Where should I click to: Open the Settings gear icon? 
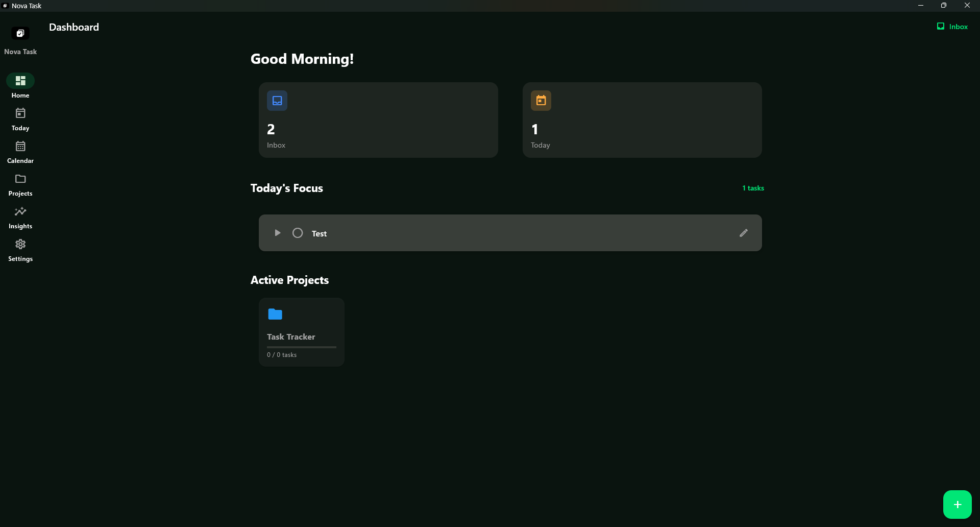tap(20, 244)
